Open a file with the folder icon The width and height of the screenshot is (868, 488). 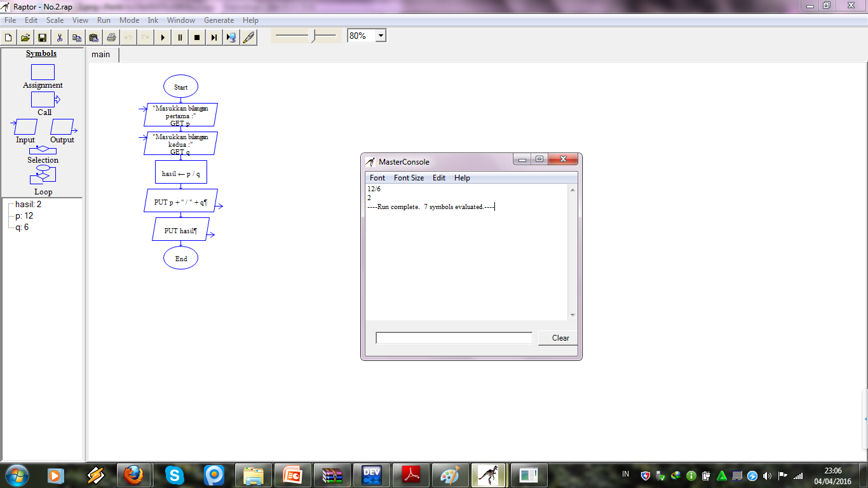pos(25,37)
